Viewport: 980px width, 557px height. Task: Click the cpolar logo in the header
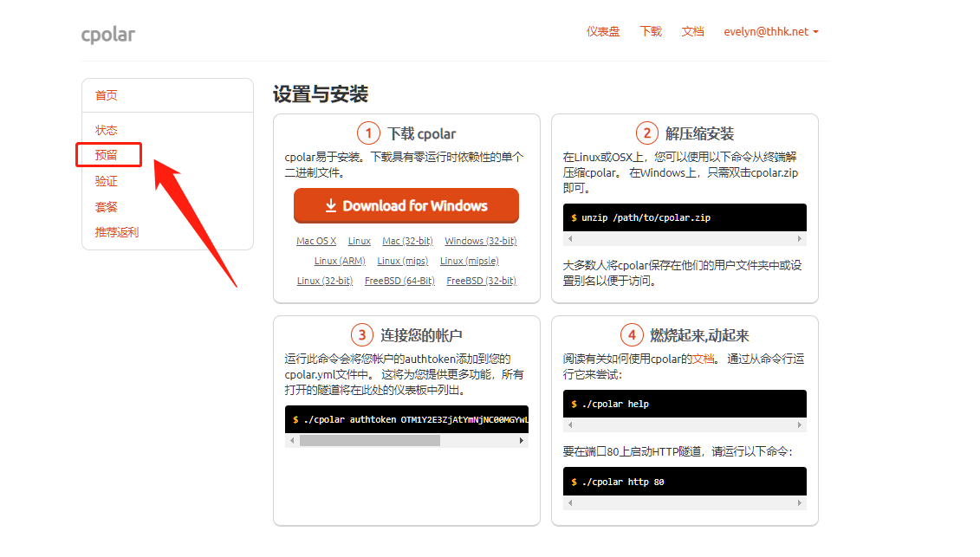point(107,34)
